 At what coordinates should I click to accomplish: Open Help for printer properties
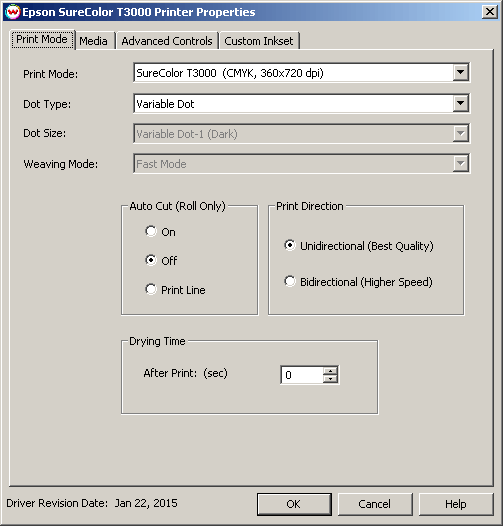[456, 504]
